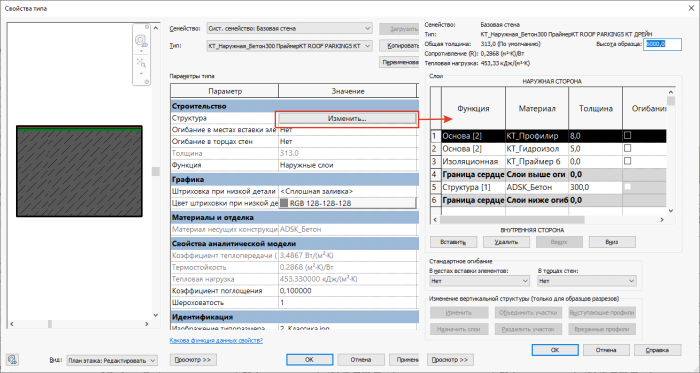Click the Копировать button
The width and height of the screenshot is (700, 373).
click(398, 46)
